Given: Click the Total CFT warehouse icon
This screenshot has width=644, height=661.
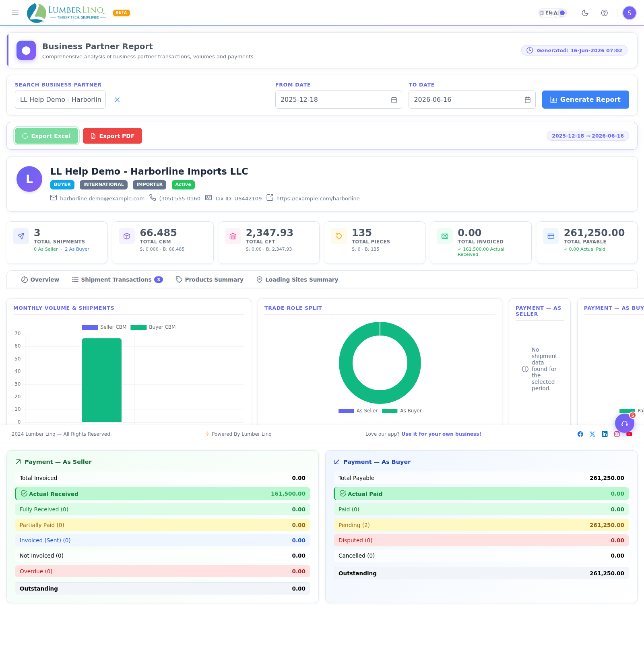Looking at the screenshot, I should coord(233,236).
